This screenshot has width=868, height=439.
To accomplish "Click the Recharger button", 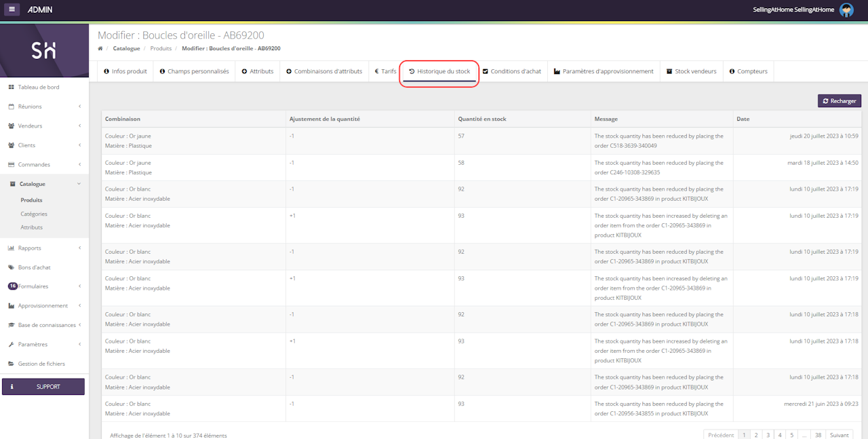I will point(839,101).
